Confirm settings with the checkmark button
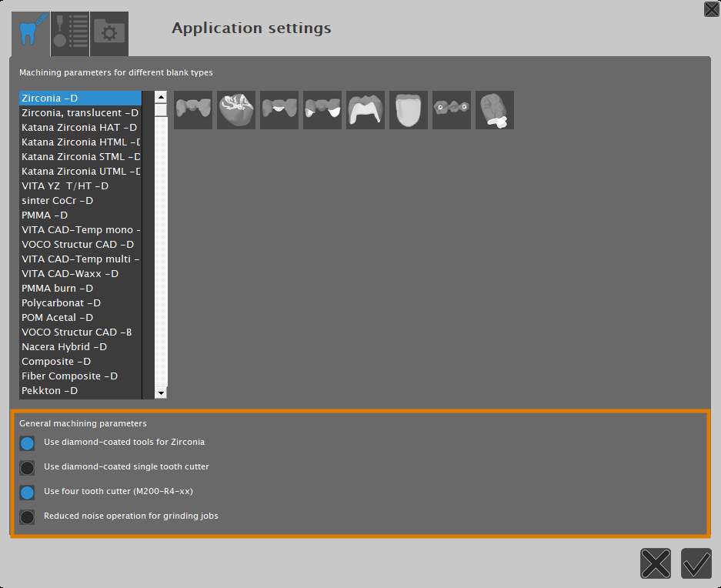This screenshot has width=721, height=588. (x=696, y=563)
